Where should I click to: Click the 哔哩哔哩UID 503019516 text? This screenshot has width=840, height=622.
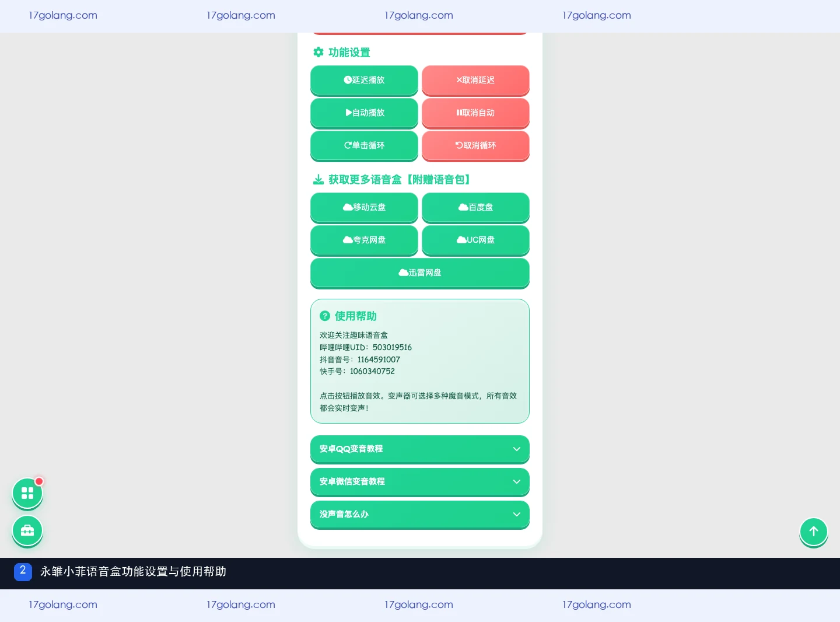(x=366, y=347)
